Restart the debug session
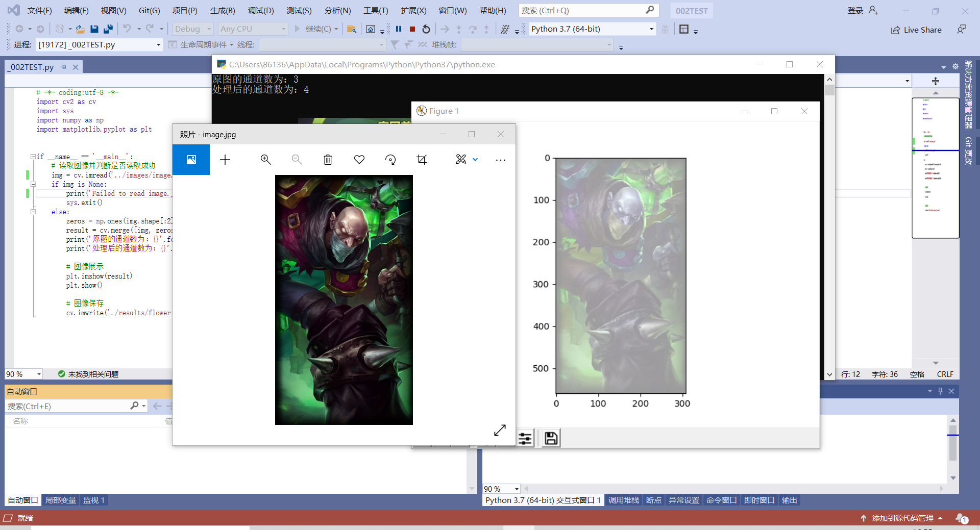 [426, 29]
